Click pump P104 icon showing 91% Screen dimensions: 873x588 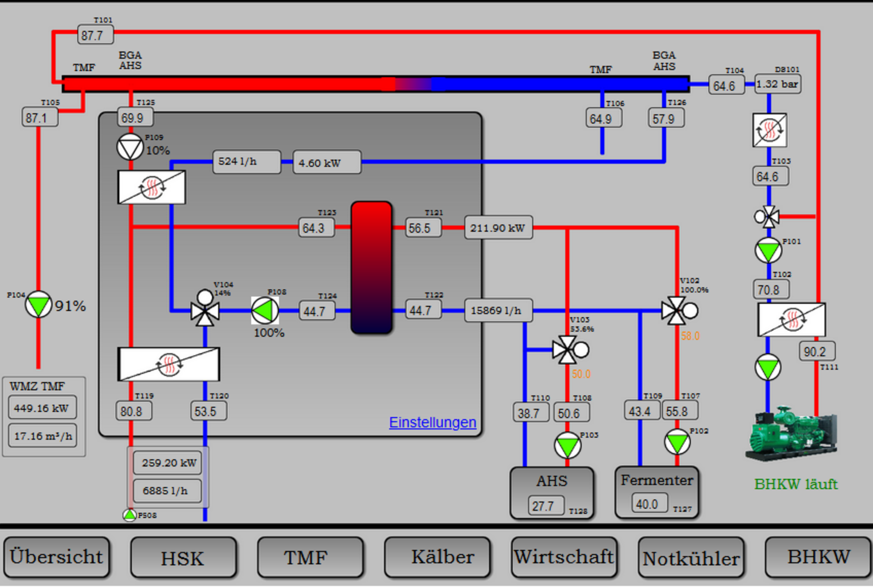[x=38, y=305]
